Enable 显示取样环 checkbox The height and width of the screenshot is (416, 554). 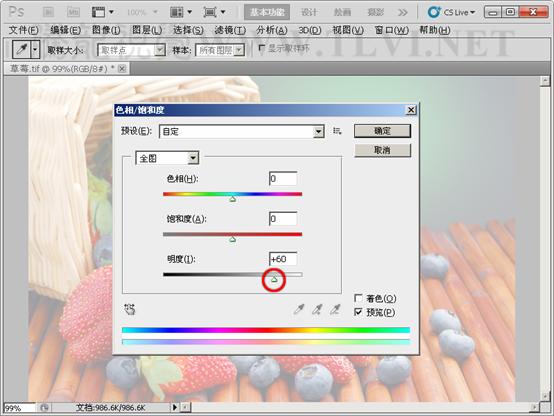click(262, 48)
